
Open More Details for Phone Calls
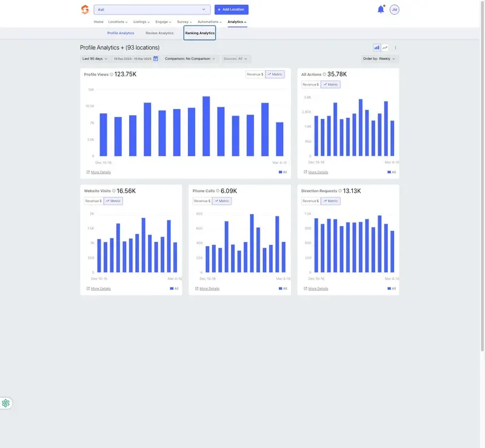209,289
